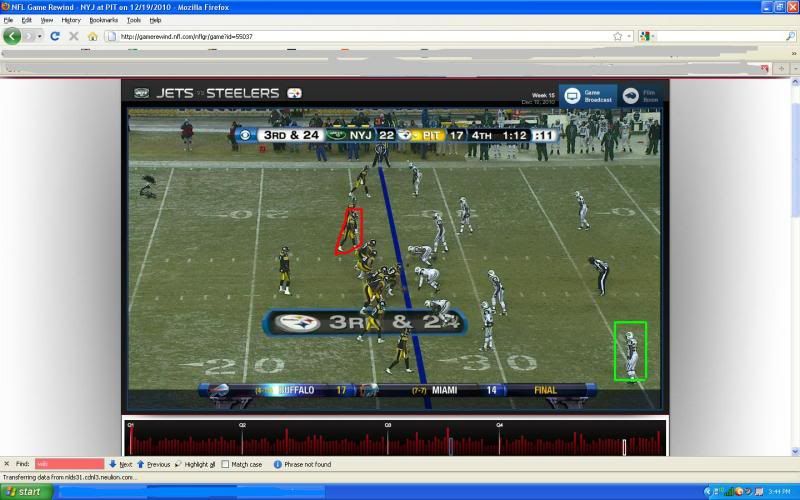Click the page identity icon in address bar

click(x=112, y=36)
